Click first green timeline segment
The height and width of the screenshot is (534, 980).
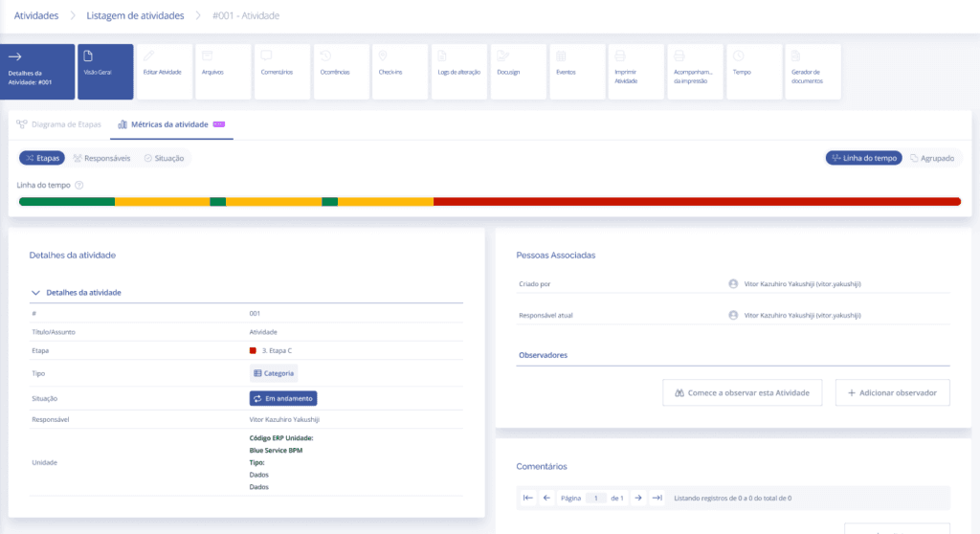67,201
